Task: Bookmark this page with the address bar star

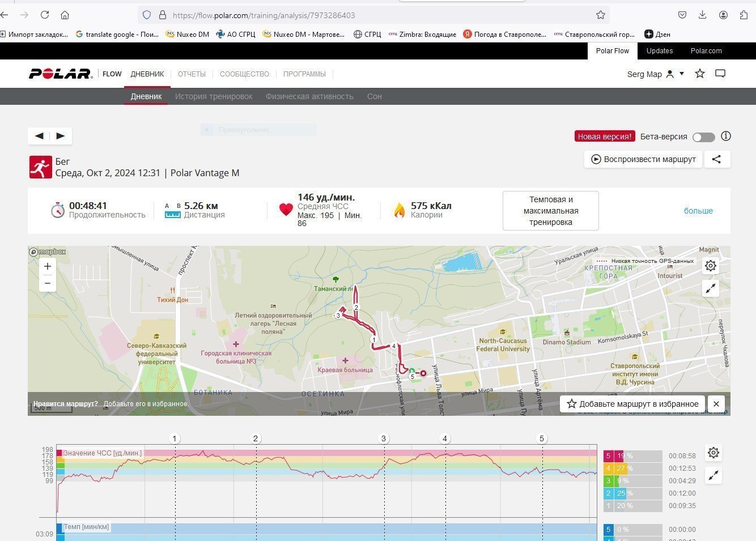Action: click(x=601, y=15)
